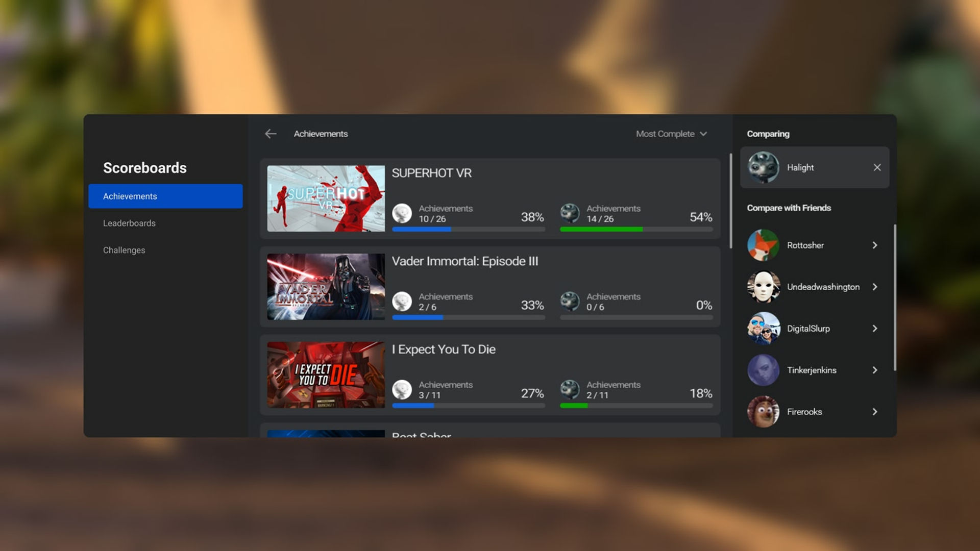Image resolution: width=980 pixels, height=551 pixels.
Task: Select Undeadwashington's mask avatar
Action: (763, 287)
